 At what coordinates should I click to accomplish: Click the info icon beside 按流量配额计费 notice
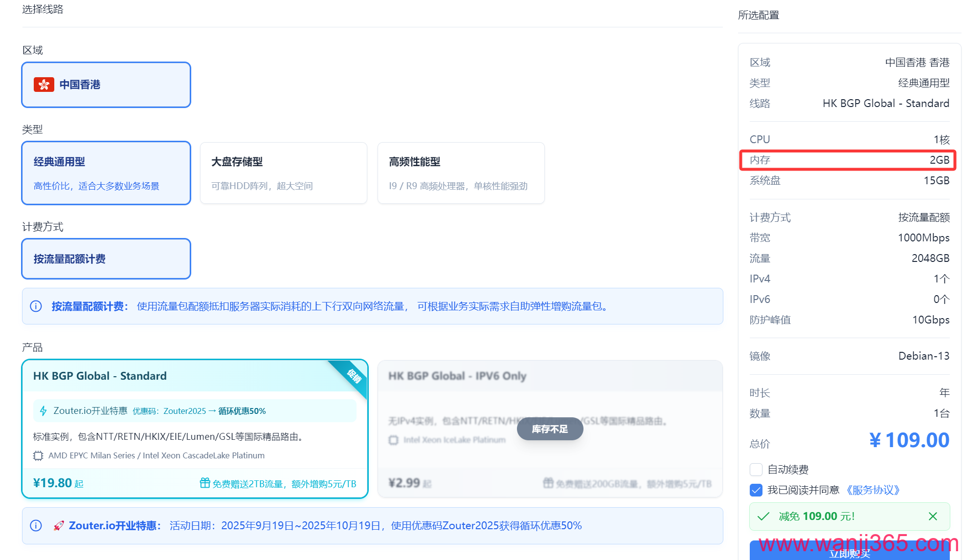(36, 306)
